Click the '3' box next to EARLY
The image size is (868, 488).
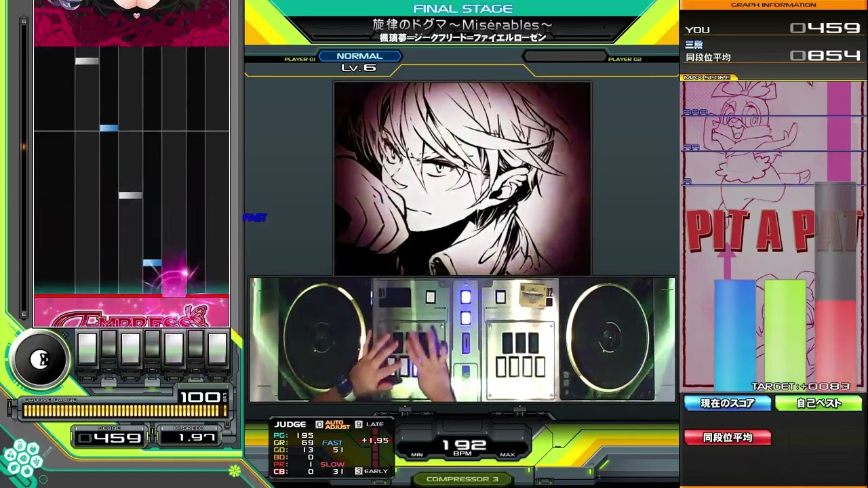359,471
